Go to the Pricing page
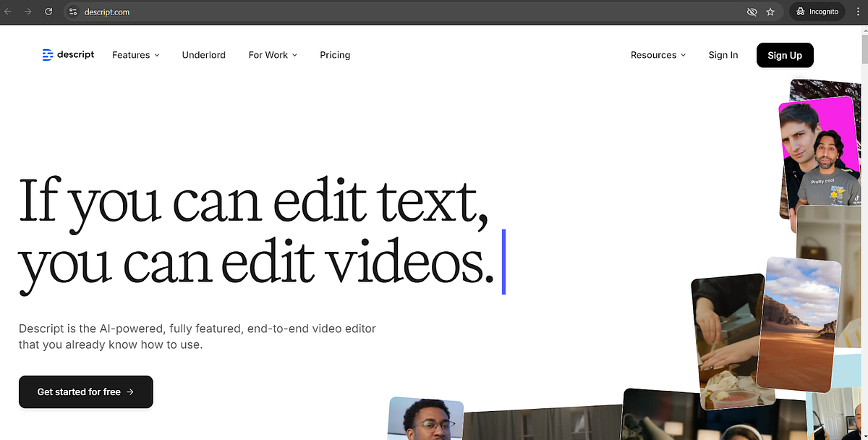 (x=334, y=55)
